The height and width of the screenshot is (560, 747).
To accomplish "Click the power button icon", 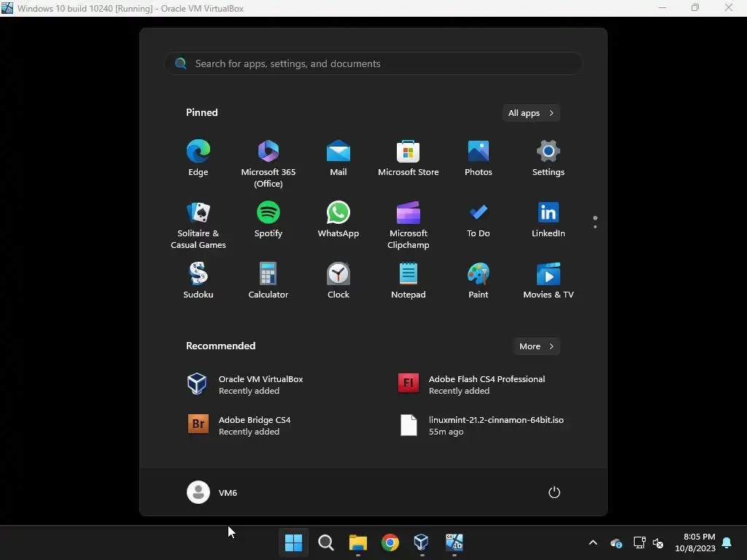I will (554, 492).
